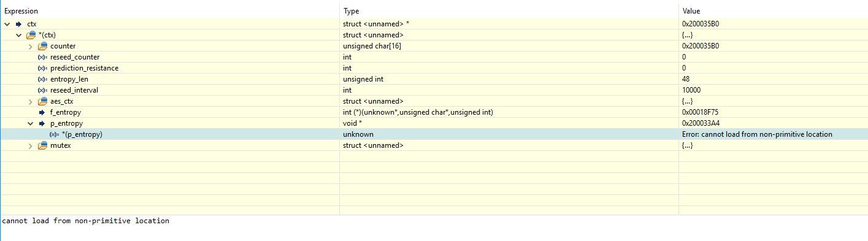Image resolution: width=868 pixels, height=241 pixels.
Task: Click the detail pane error message text
Action: pyautogui.click(x=86, y=221)
